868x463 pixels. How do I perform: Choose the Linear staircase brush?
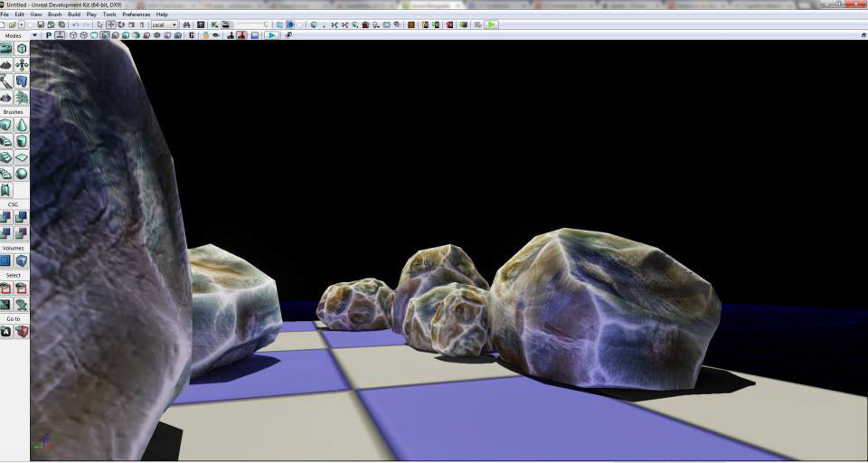tap(5, 158)
